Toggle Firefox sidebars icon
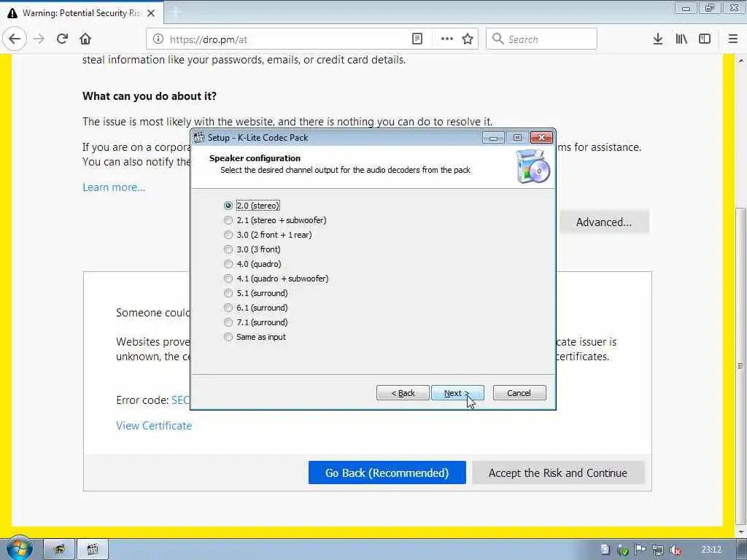The image size is (747, 560). 705,39
